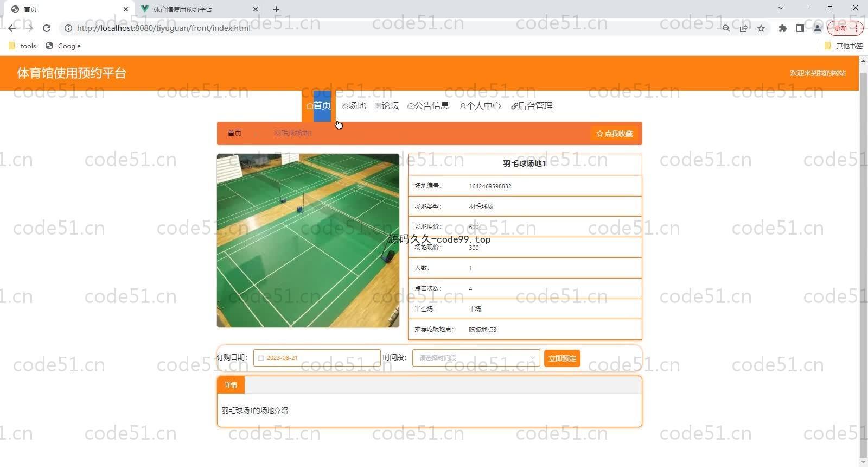Open the browser extensions puzzle icon
The image size is (868, 467).
pos(782,28)
